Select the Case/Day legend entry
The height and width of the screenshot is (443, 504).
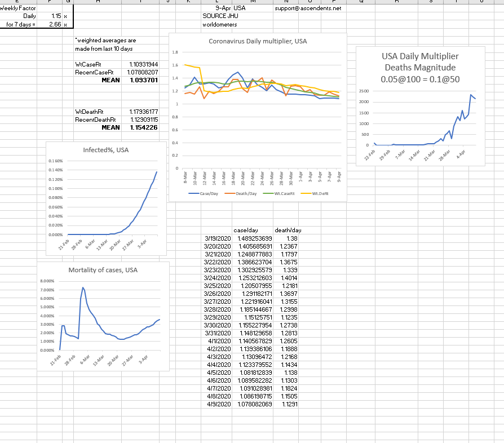coord(205,193)
